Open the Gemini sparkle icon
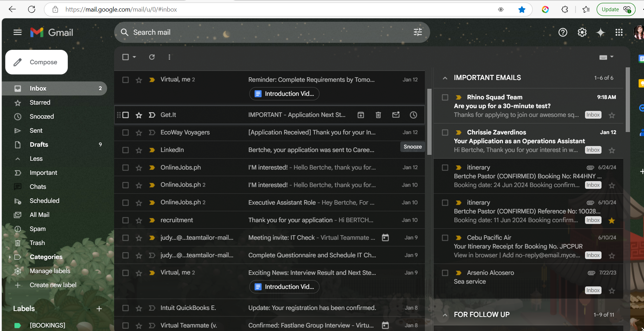The image size is (644, 331). [x=601, y=32]
